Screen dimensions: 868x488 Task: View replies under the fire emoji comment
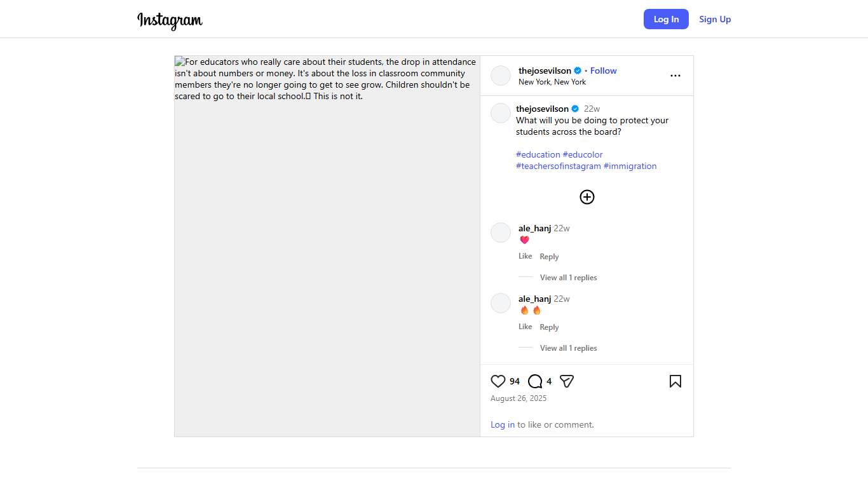tap(568, 348)
